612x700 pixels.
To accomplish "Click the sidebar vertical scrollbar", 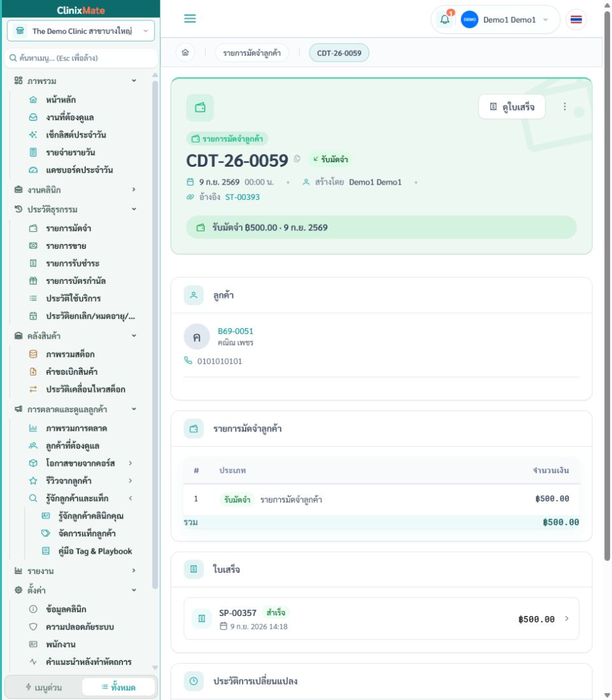I will point(155,335).
